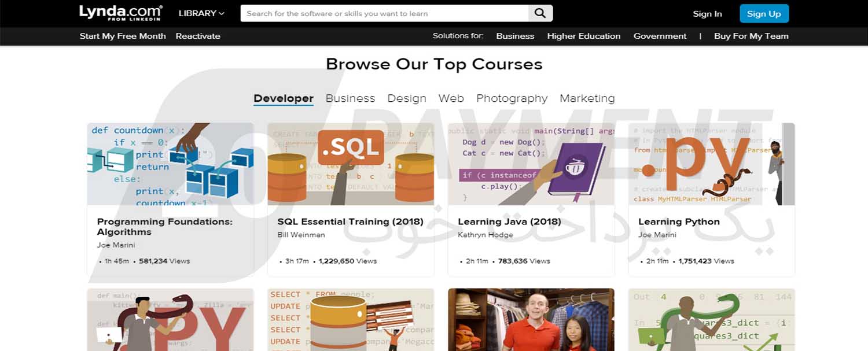The image size is (868, 351).
Task: Open the green snake dict course thumbnail
Action: tap(712, 320)
